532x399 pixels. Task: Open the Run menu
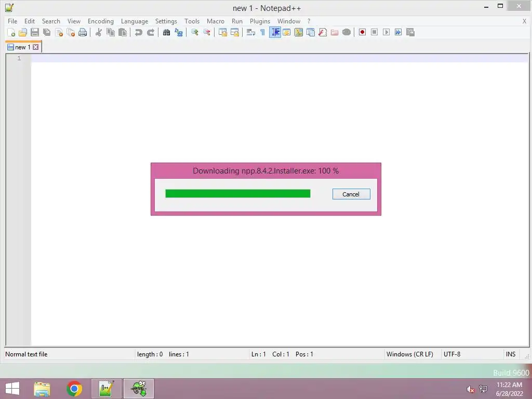tap(237, 21)
